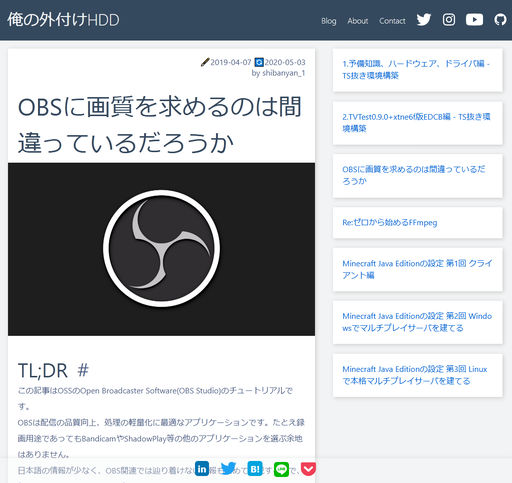The image size is (512, 483).
Task: Open Minecraft Java Edition 第3回 Linux server article
Action: coord(415,375)
